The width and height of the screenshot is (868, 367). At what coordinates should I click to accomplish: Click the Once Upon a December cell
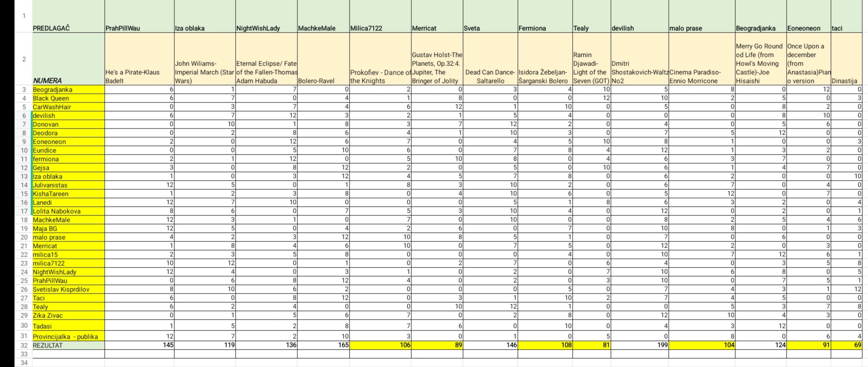click(x=809, y=59)
